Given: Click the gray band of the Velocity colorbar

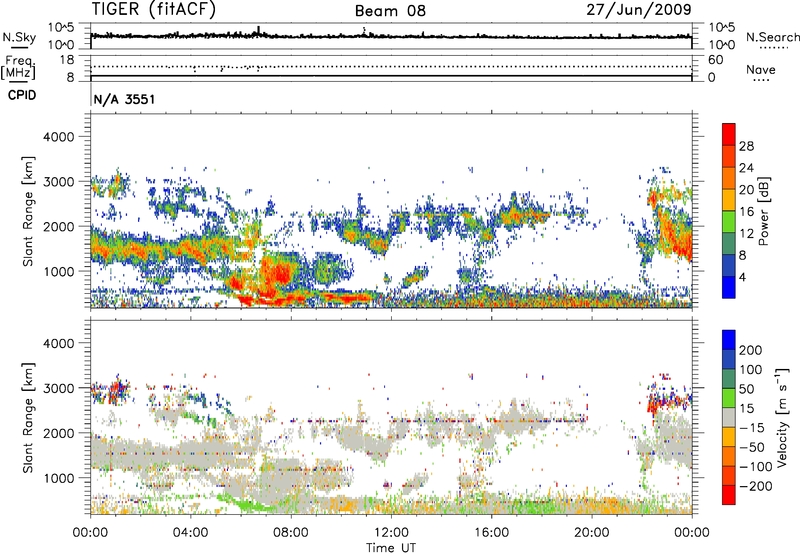Looking at the screenshot, I should click(x=729, y=418).
